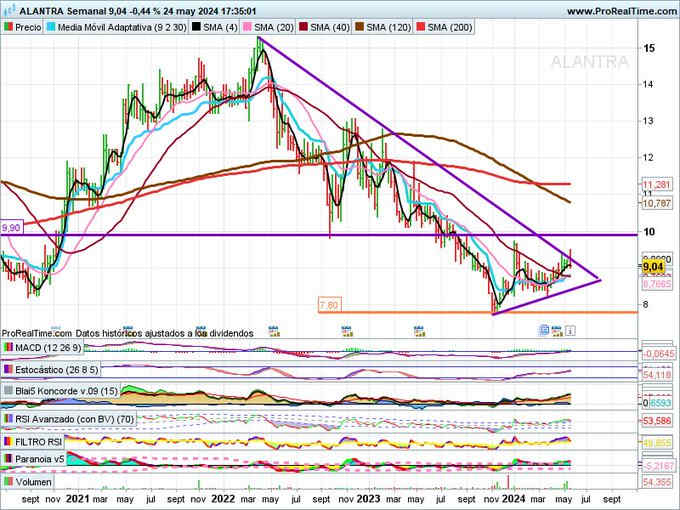Open the Estocástico (26 8 5) indicator label
The height and width of the screenshot is (510, 680).
[57, 370]
